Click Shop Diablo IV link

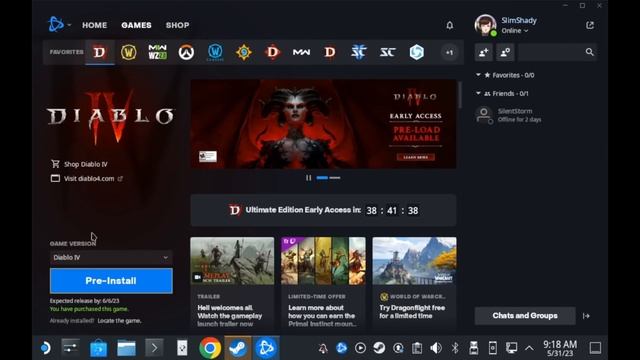(x=80, y=164)
